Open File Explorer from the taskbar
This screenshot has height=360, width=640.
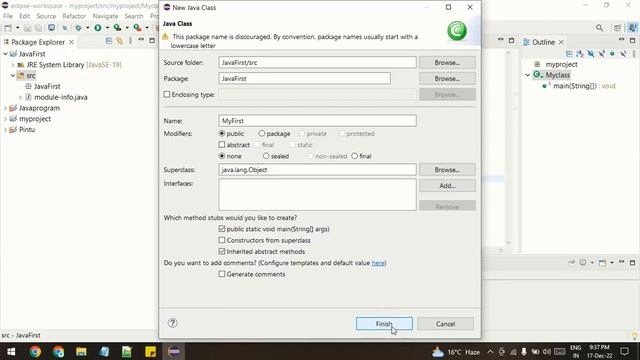[x=81, y=351]
